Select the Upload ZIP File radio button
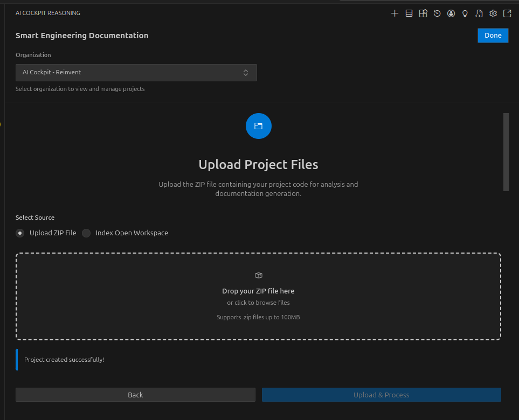 pyautogui.click(x=20, y=233)
